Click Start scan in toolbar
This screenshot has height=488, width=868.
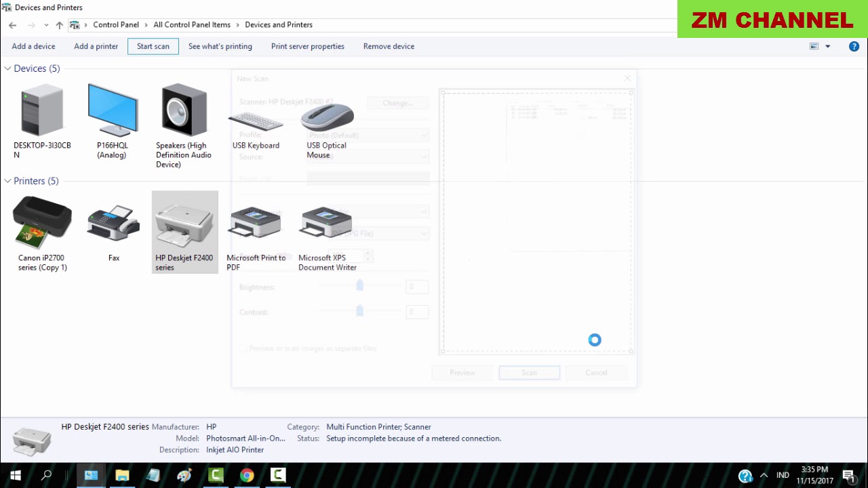coord(153,46)
